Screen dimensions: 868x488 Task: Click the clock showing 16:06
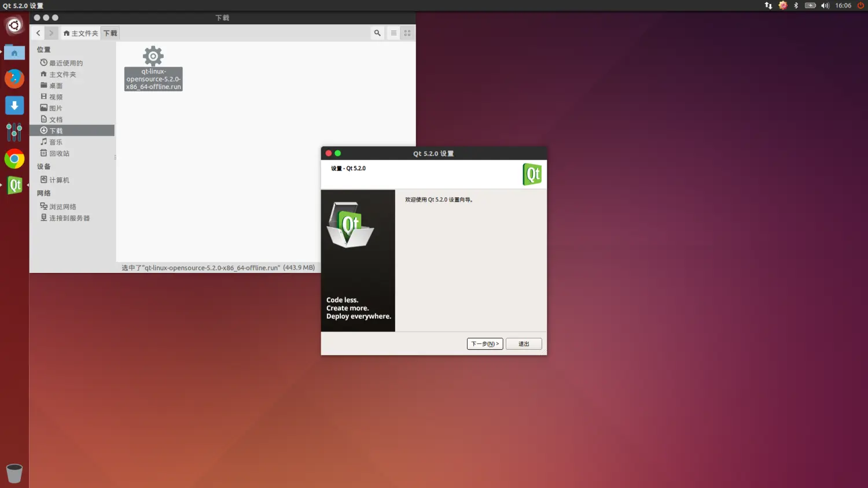[x=843, y=5]
